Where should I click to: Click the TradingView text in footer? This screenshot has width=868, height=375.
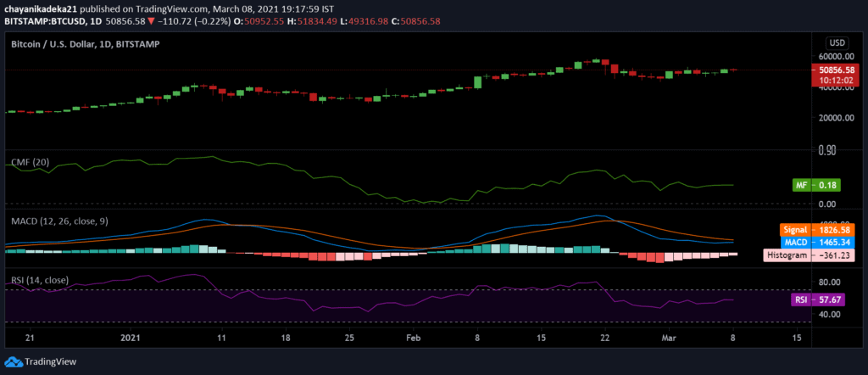pyautogui.click(x=50, y=361)
